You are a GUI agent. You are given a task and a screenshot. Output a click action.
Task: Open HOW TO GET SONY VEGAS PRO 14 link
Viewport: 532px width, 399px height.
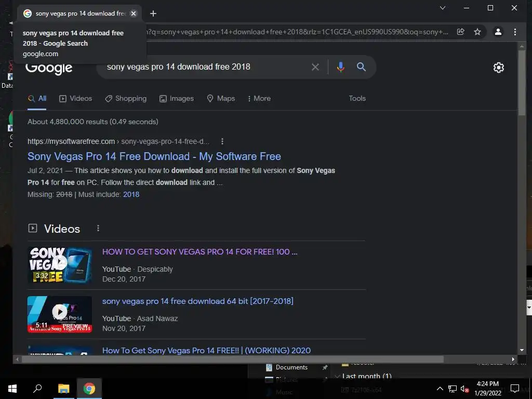200,252
